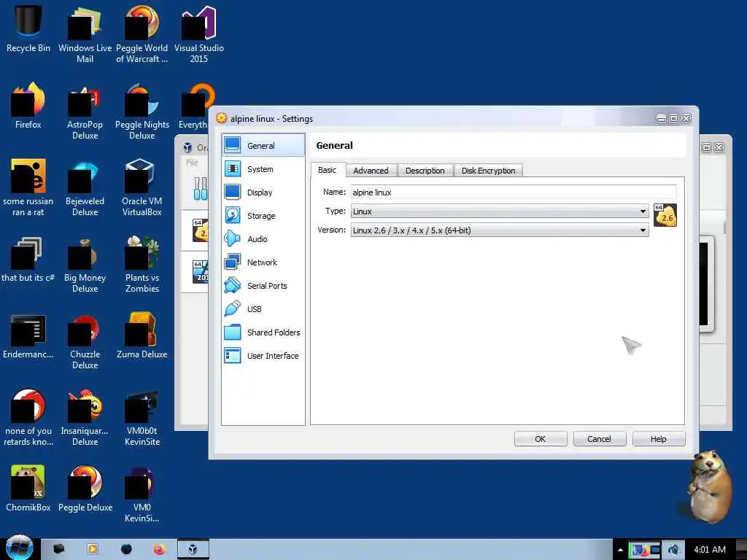Open the Serial Ports settings category
Viewport: 747px width, 560px height.
pyautogui.click(x=263, y=286)
